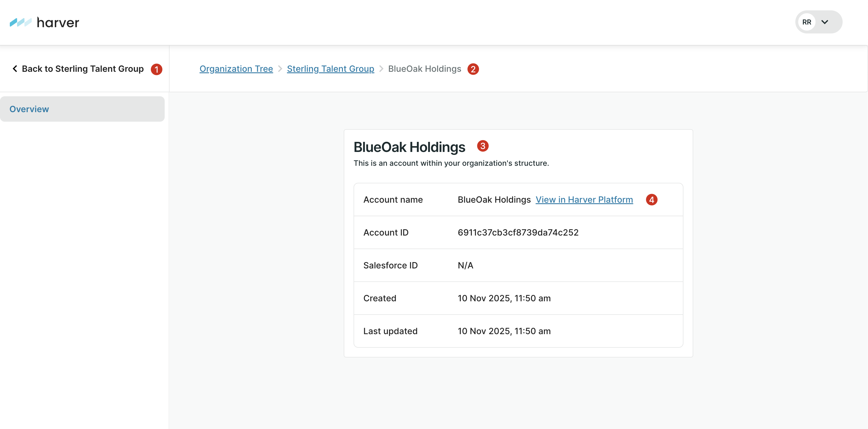Open the Organization Tree breadcrumb link
This screenshot has height=429, width=868.
(x=236, y=69)
